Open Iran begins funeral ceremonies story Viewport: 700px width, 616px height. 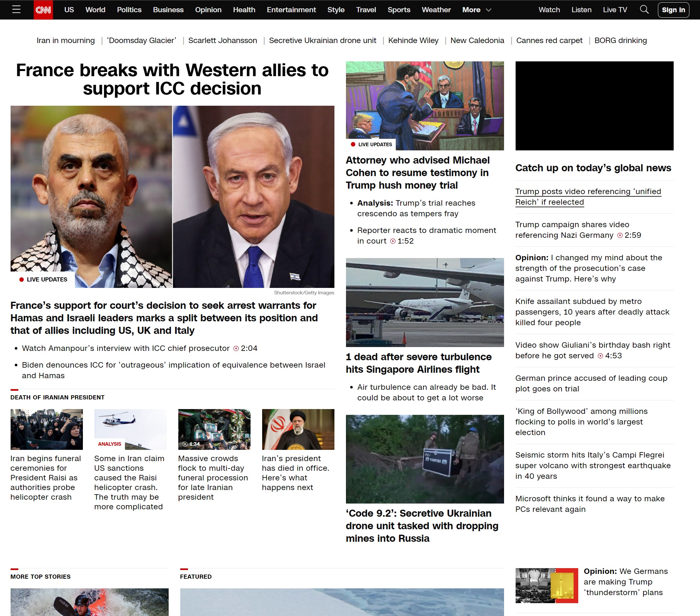pos(46,478)
